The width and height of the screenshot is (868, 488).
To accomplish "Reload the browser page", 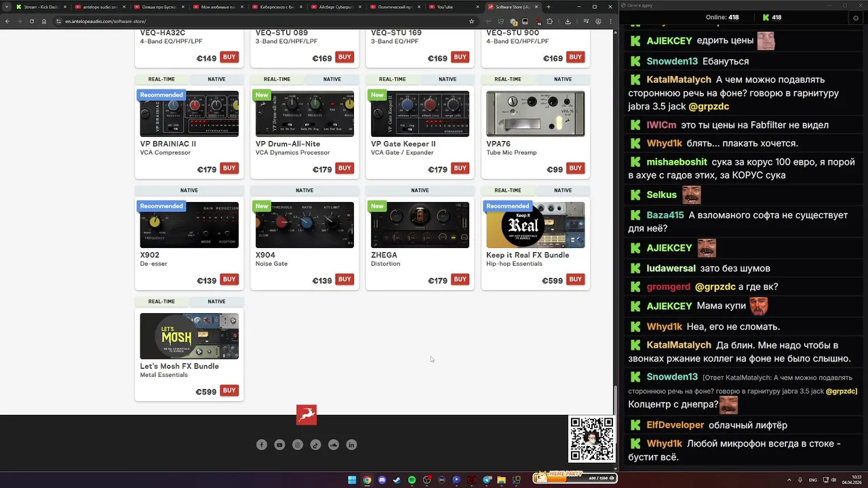I will 31,21.
